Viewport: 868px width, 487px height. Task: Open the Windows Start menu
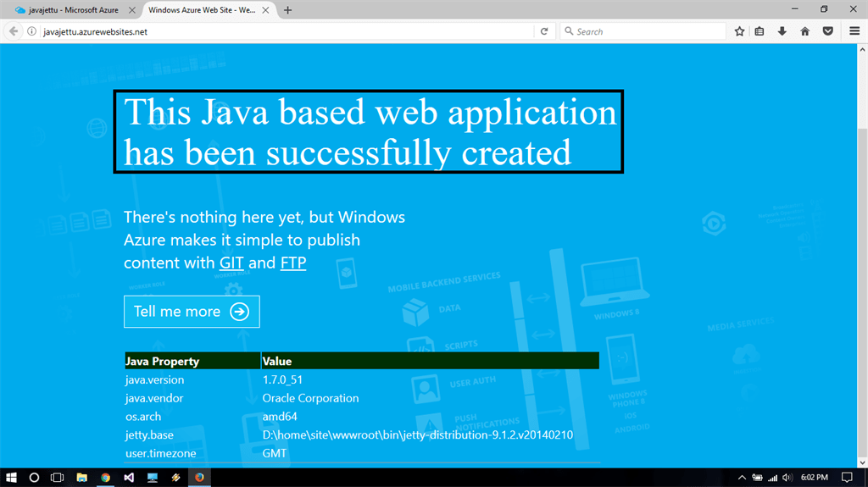click(11, 477)
